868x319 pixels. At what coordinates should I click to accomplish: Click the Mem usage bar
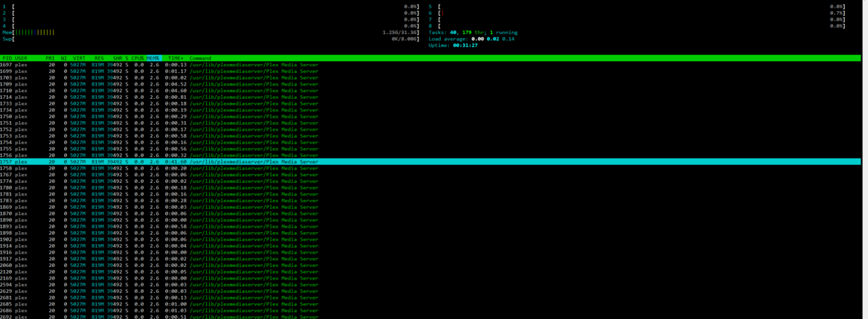tap(211, 33)
